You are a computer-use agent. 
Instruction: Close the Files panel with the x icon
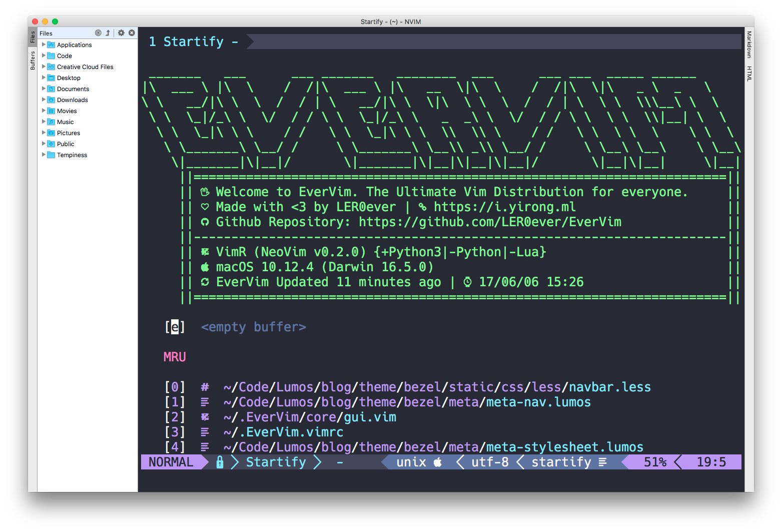tap(132, 33)
